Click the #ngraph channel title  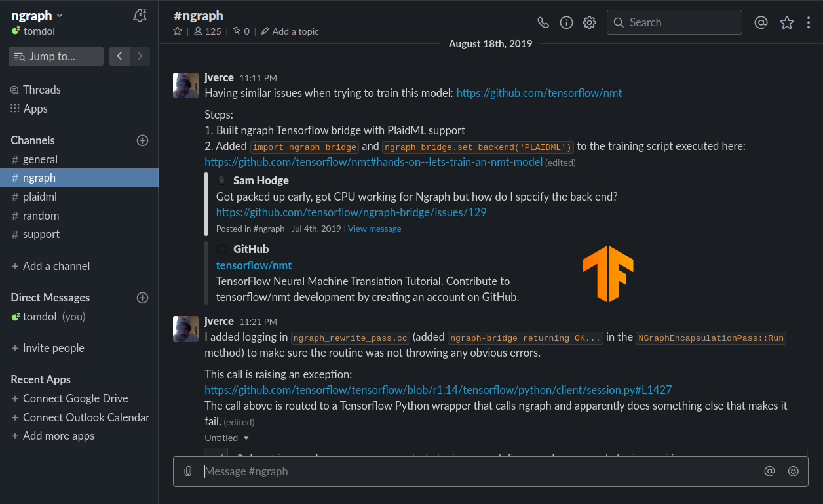[x=199, y=16]
